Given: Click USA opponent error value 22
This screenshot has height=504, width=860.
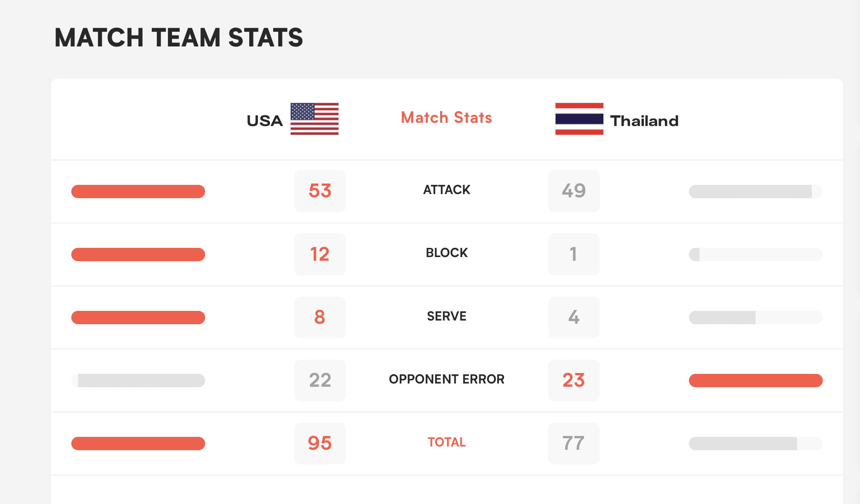Looking at the screenshot, I should click(x=320, y=380).
